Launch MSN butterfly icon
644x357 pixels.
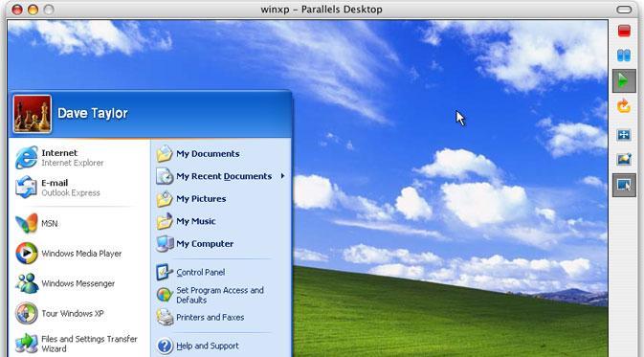pyautogui.click(x=26, y=224)
